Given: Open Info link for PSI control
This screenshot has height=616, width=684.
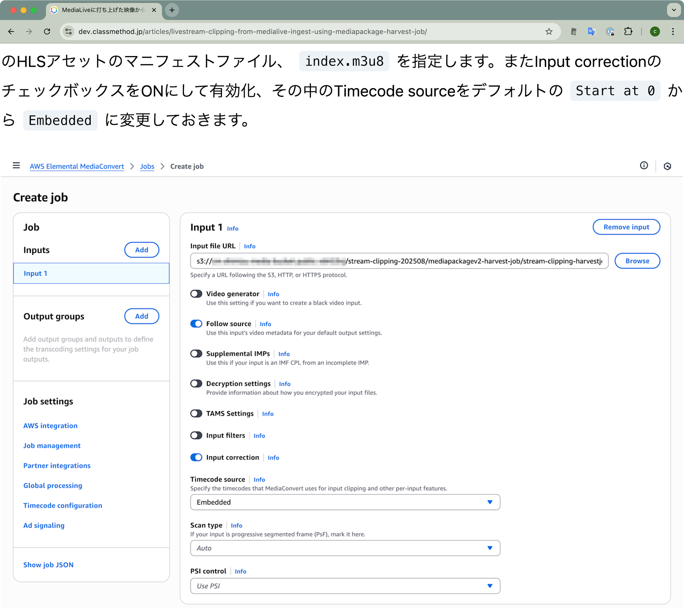Looking at the screenshot, I should 240,571.
